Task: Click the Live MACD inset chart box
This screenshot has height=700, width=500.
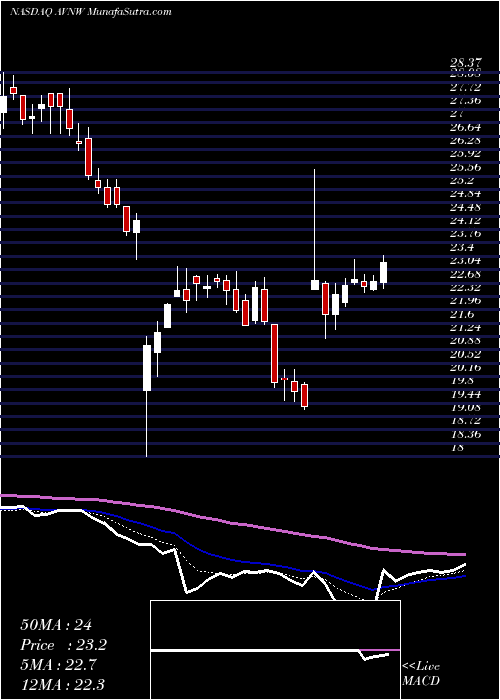Action: 275,650
